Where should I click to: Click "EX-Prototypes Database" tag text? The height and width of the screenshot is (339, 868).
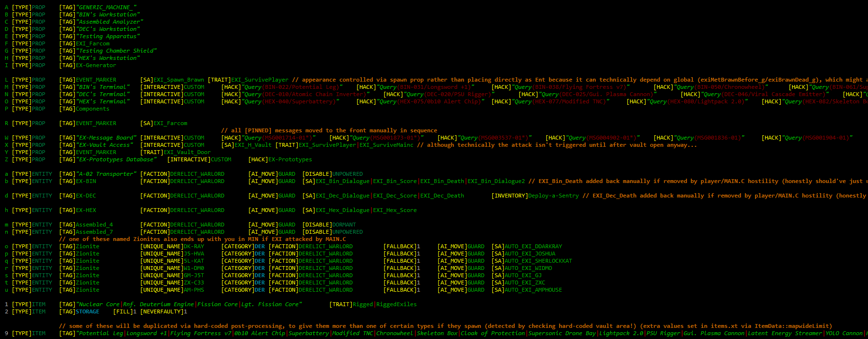116,159
